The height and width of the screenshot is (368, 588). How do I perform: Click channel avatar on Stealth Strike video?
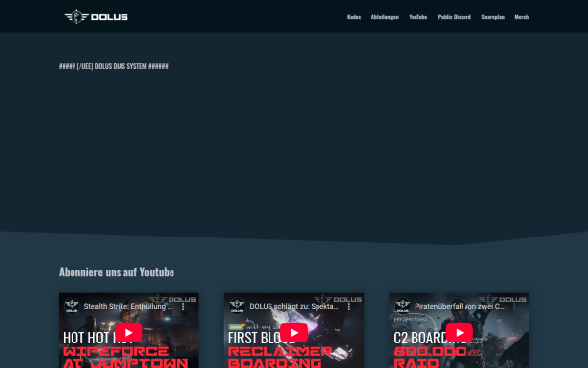(x=72, y=306)
